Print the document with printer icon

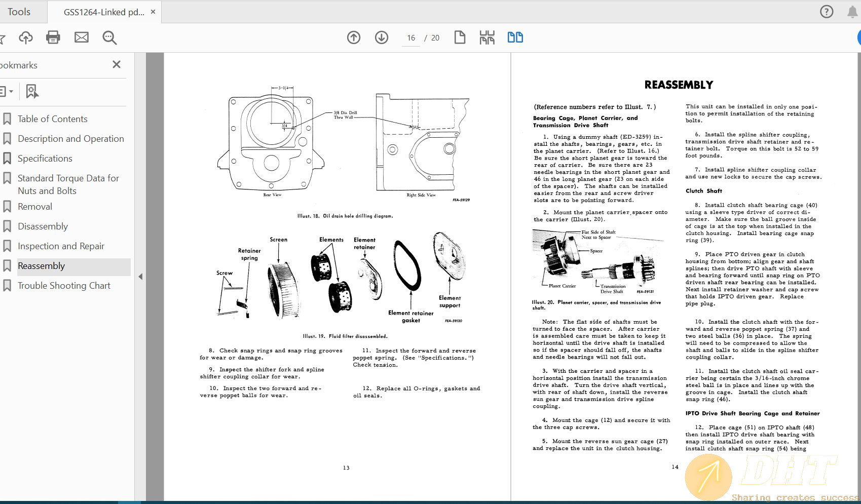(x=53, y=37)
